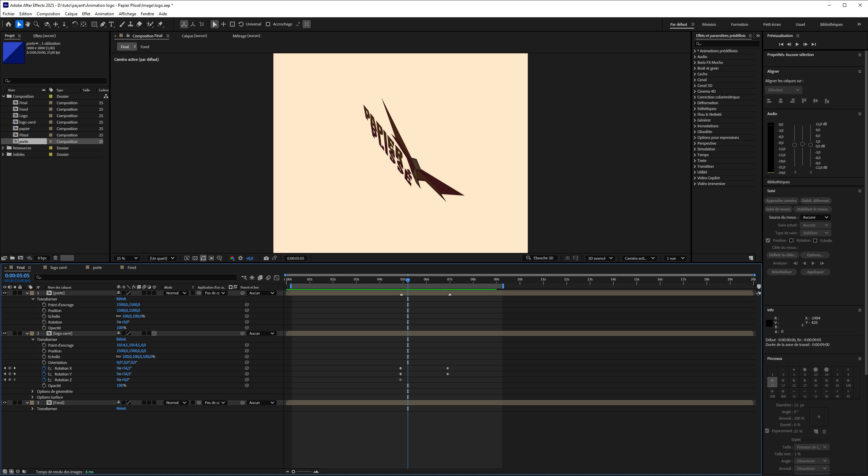Screen dimensions: 868x476
Task: Click Réinit. for Fond Transformer
Action: [x=121, y=408]
